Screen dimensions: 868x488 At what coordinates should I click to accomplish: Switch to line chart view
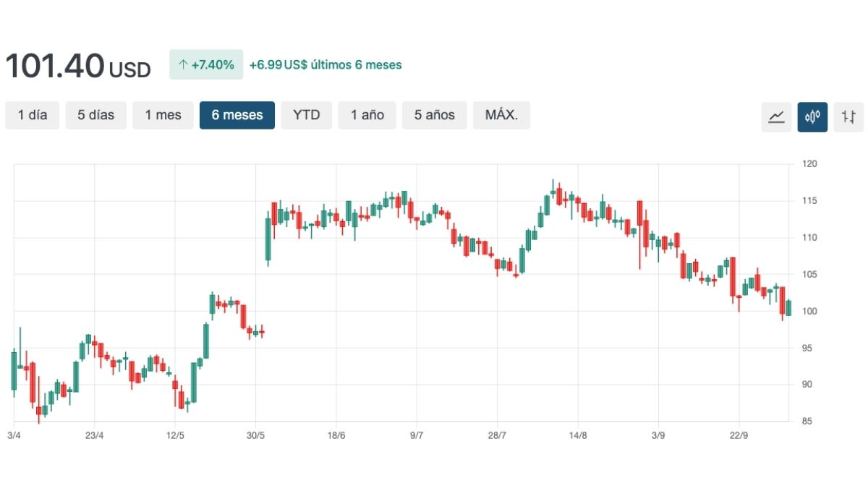pyautogui.click(x=776, y=116)
